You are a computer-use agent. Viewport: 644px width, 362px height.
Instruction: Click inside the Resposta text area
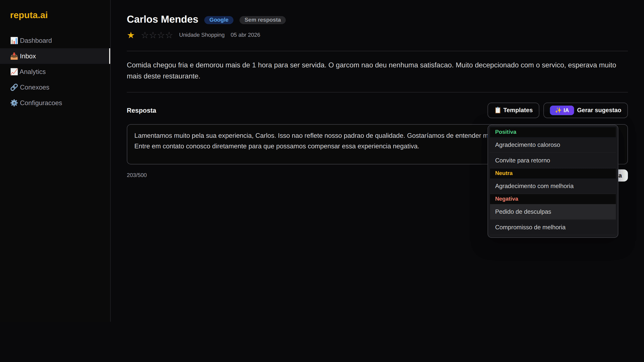(x=307, y=144)
